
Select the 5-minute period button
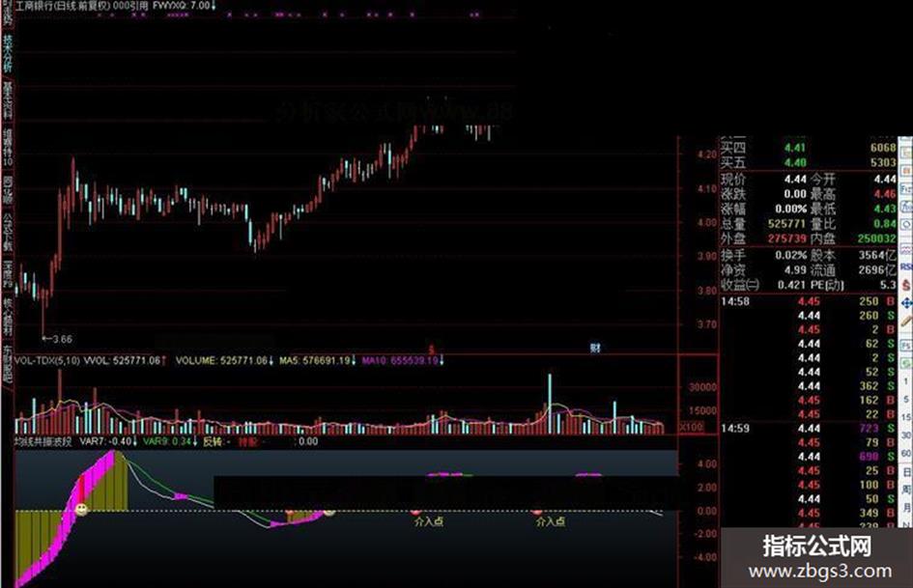[x=906, y=400]
